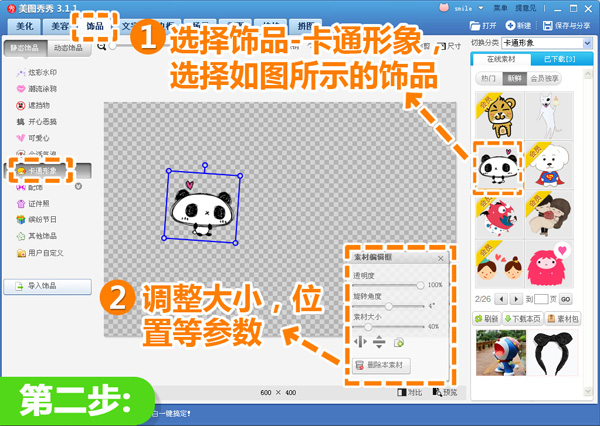600x426 pixels.
Task: Click 新建 plus icon in the toolbar
Action: (x=510, y=26)
